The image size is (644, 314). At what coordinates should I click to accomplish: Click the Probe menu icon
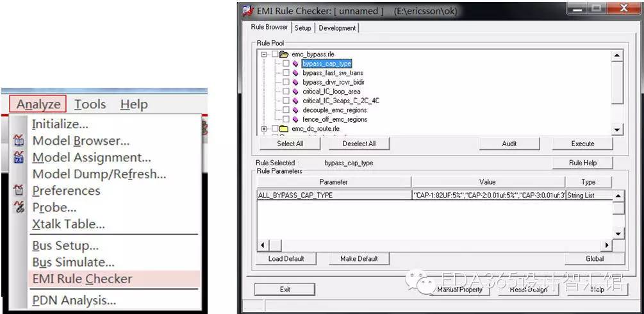click(x=19, y=208)
